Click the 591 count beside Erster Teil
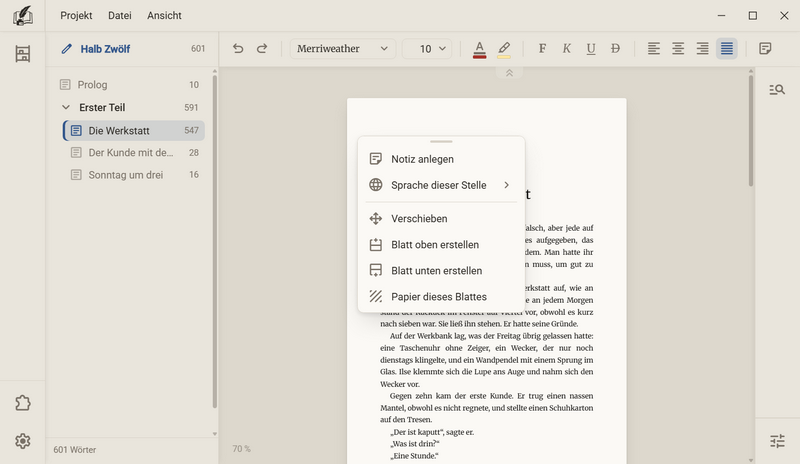Viewport: 800px width, 464px height. pyautogui.click(x=191, y=107)
